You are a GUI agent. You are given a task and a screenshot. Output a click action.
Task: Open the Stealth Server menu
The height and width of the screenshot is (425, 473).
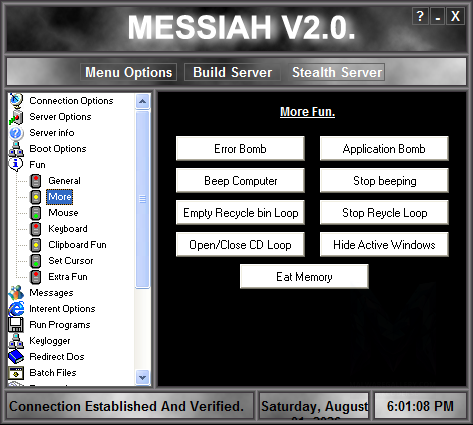tap(337, 72)
